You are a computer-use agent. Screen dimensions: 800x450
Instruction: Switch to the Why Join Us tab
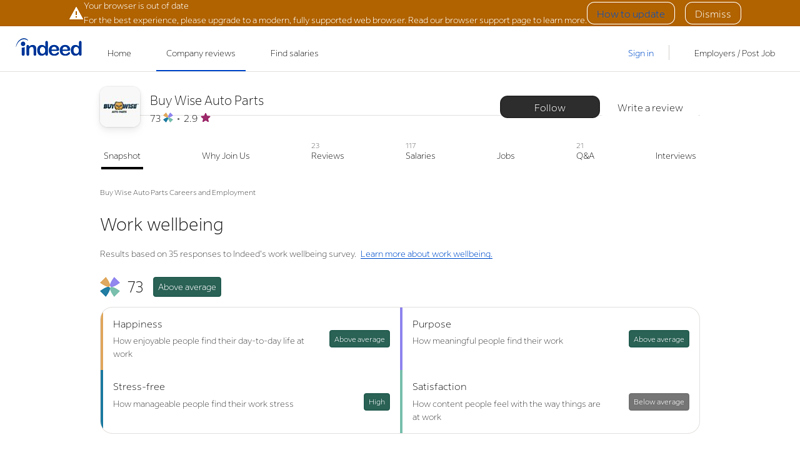[225, 155]
